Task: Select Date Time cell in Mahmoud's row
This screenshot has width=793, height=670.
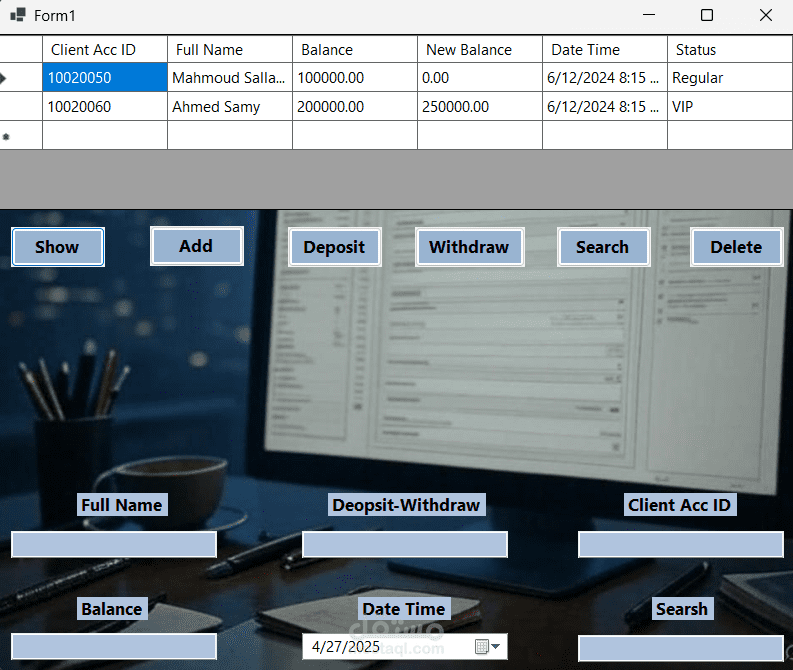Action: [x=605, y=77]
